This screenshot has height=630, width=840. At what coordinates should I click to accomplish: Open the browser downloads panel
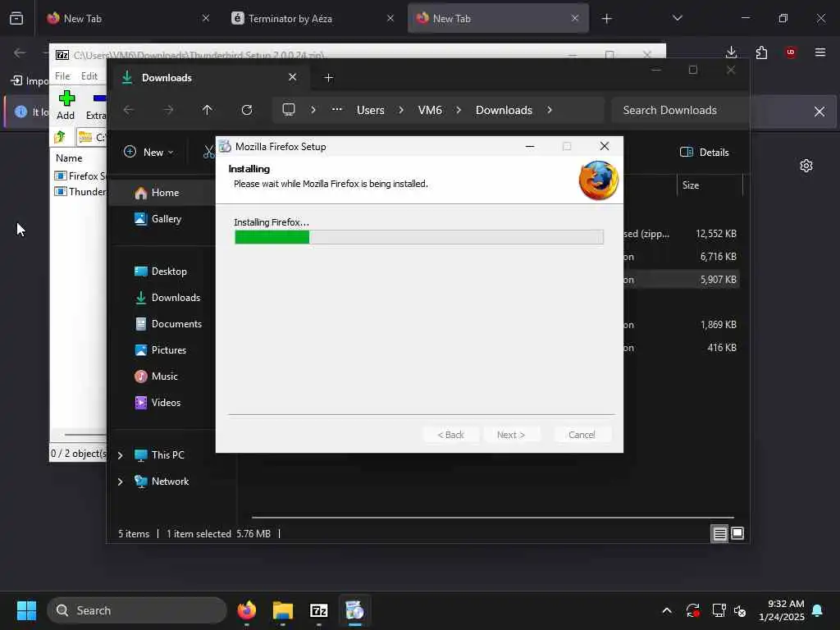731,52
